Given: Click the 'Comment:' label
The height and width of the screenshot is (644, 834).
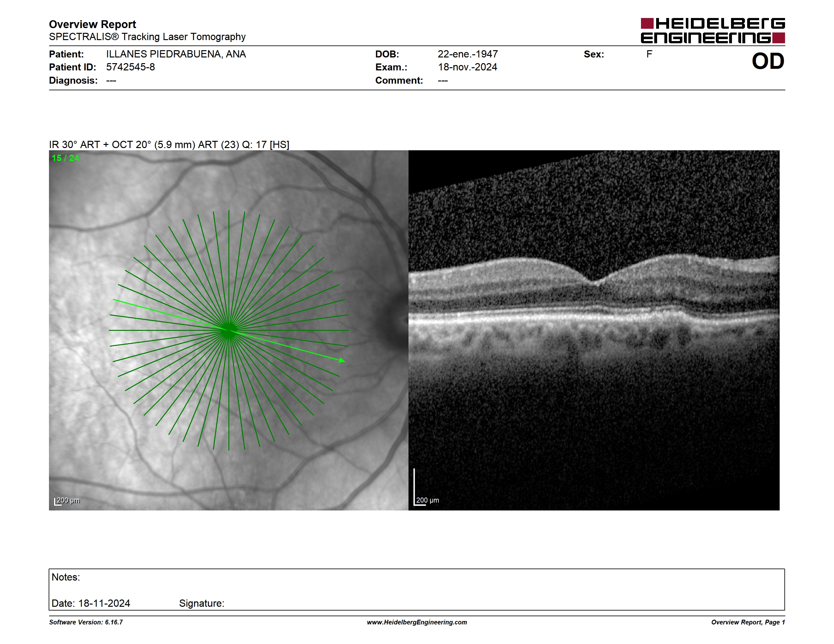Looking at the screenshot, I should click(x=399, y=80).
